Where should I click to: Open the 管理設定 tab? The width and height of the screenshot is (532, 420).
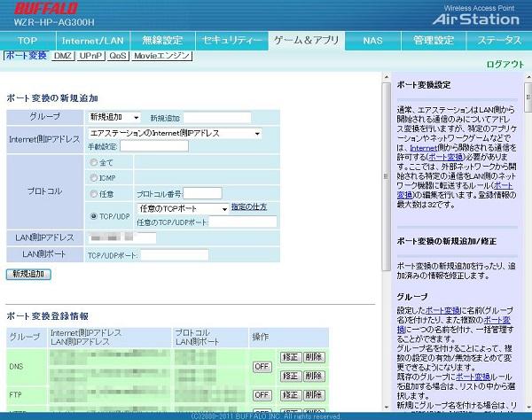(x=434, y=41)
